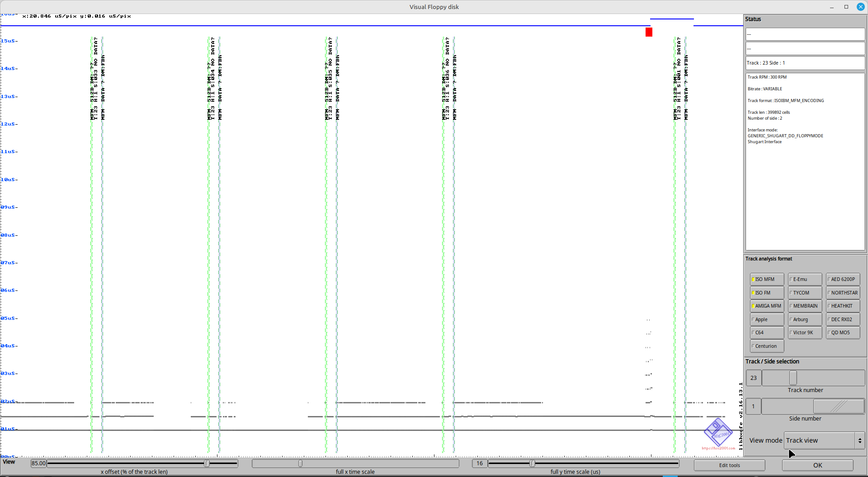Select sector S:034 header marker

pos(211,79)
